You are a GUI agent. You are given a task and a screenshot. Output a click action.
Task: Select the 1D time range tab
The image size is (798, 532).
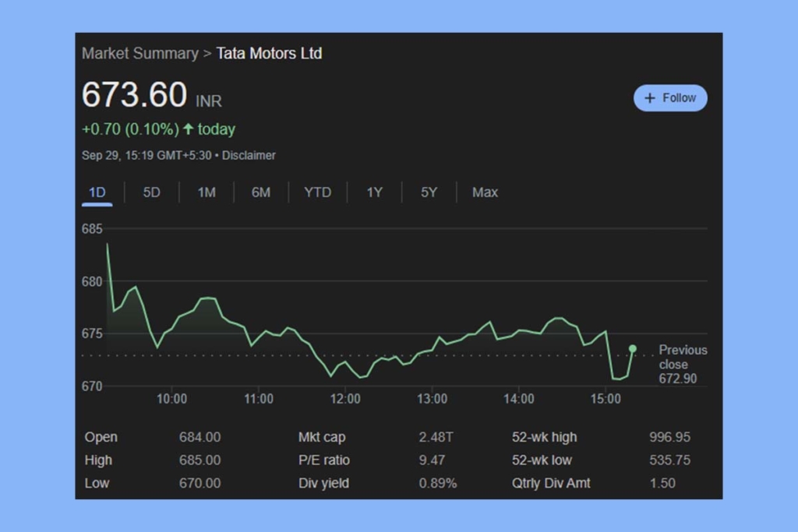97,192
